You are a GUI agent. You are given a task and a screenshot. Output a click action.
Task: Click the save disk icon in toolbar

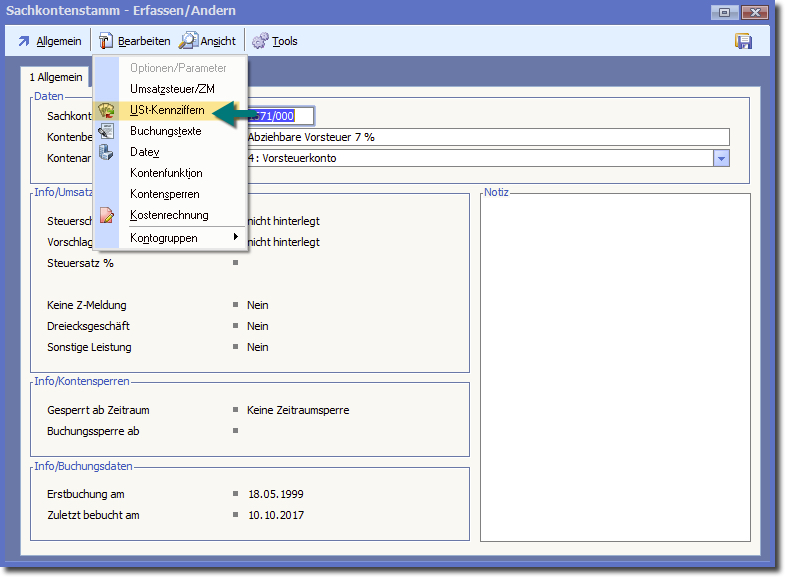[x=743, y=41]
